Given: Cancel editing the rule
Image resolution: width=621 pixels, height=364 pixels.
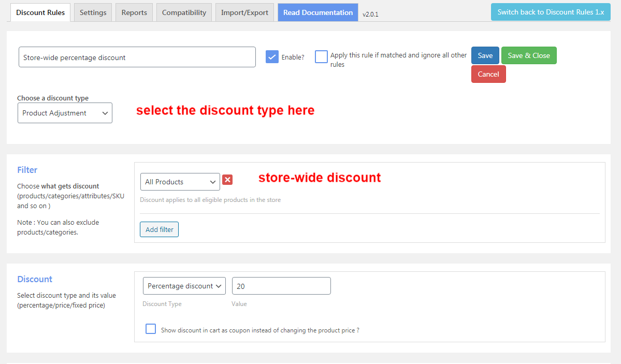Looking at the screenshot, I should (488, 74).
